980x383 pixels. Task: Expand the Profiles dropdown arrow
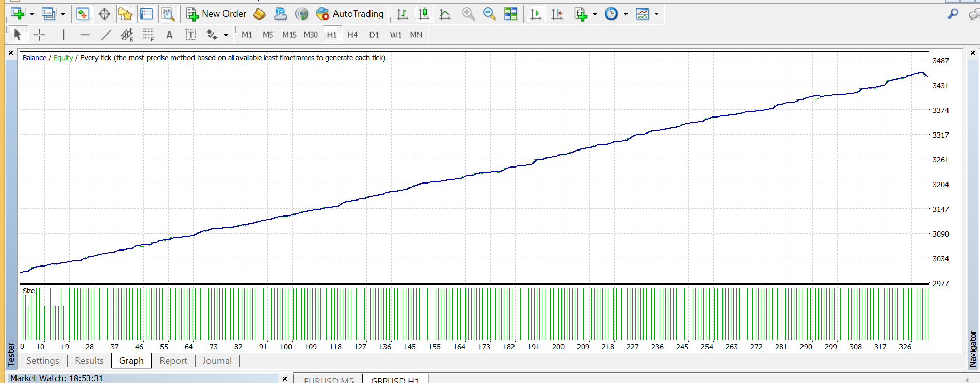click(63, 14)
